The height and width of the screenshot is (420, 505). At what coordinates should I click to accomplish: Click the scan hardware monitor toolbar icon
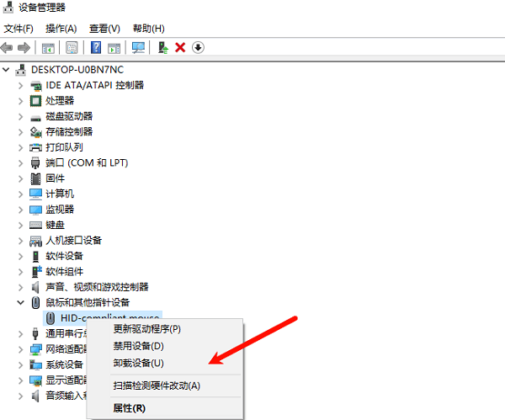click(x=138, y=48)
